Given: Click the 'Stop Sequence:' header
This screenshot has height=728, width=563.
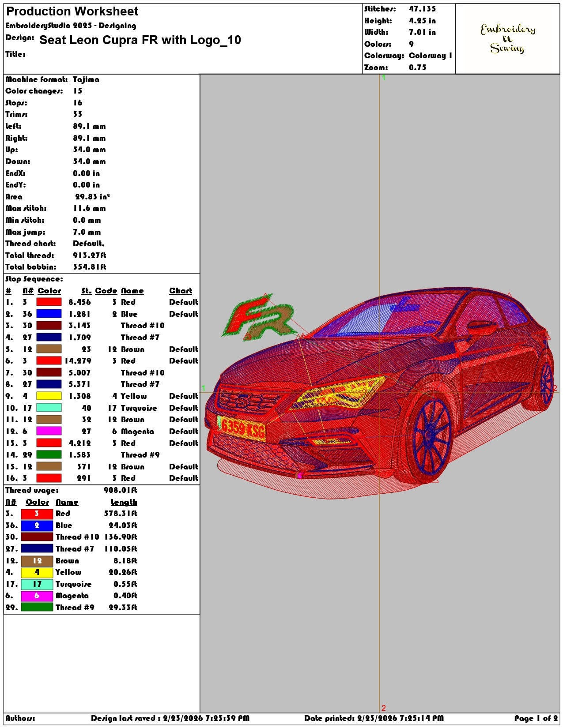Looking at the screenshot, I should coord(34,279).
